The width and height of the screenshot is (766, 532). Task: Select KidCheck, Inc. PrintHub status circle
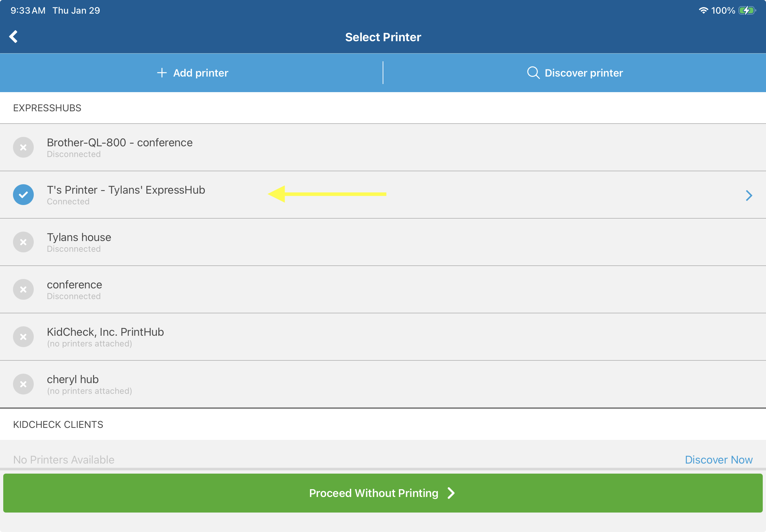pyautogui.click(x=23, y=337)
